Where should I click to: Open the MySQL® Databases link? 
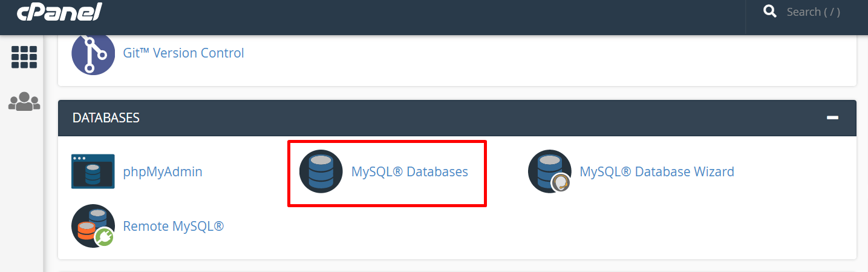click(410, 172)
